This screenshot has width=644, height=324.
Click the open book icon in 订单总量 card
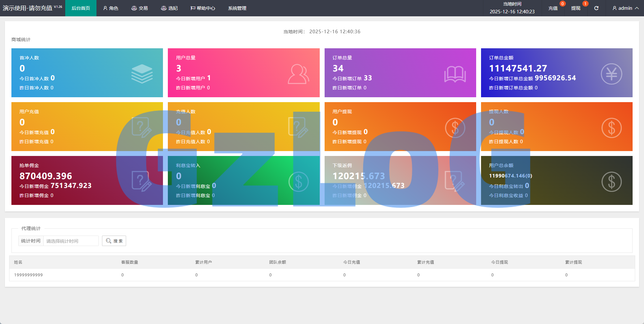tap(455, 74)
